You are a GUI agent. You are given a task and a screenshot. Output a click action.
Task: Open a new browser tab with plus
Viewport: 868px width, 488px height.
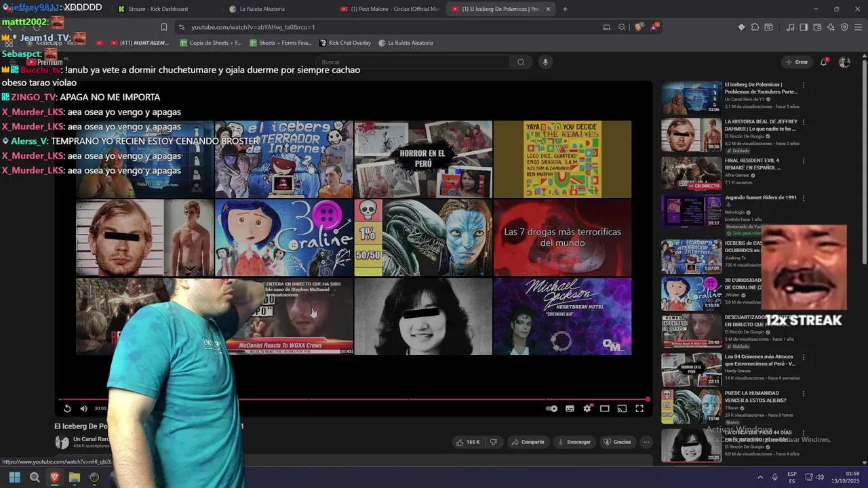point(565,9)
